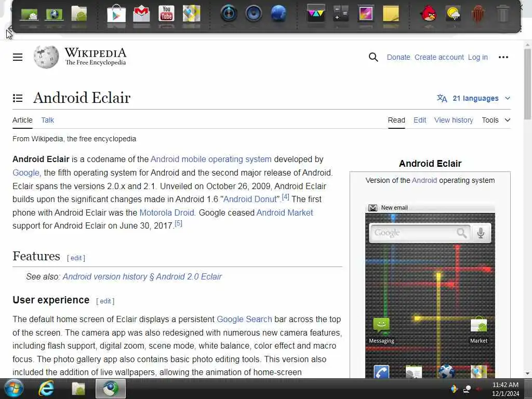Open the brown KitKat Android icon

pos(478,14)
